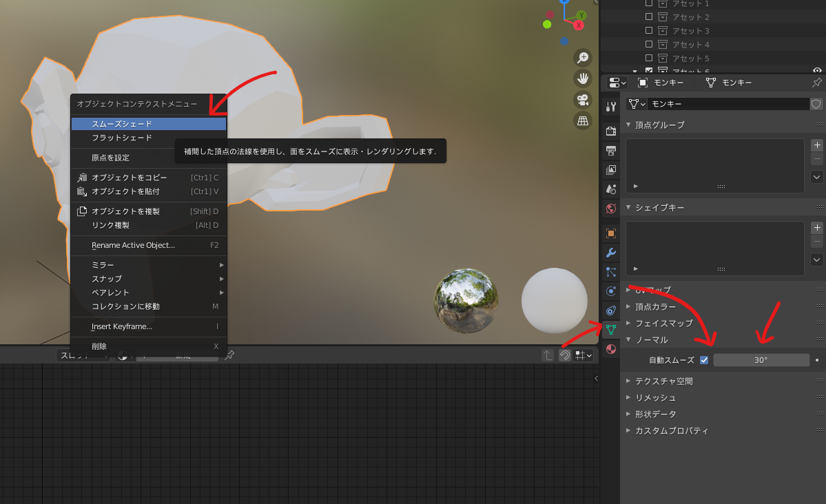Viewport: 826px width, 504px height.
Task: Open the snap node element dropdown
Action: click(584, 355)
